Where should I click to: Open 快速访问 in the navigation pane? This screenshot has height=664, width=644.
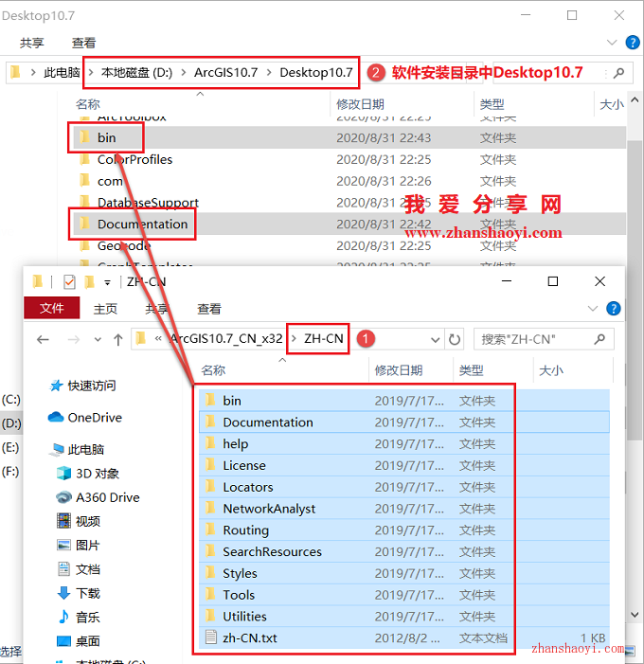pyautogui.click(x=82, y=386)
